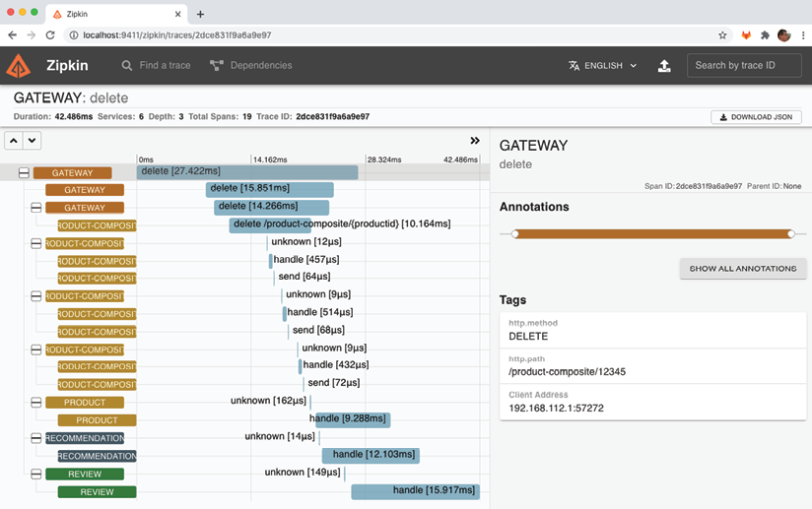Click the GitLab fox extension icon
812x509 pixels.
point(746,35)
